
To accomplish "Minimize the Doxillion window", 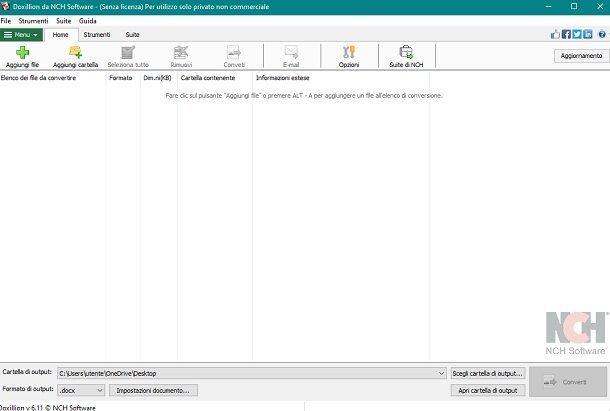I will pyautogui.click(x=549, y=6).
